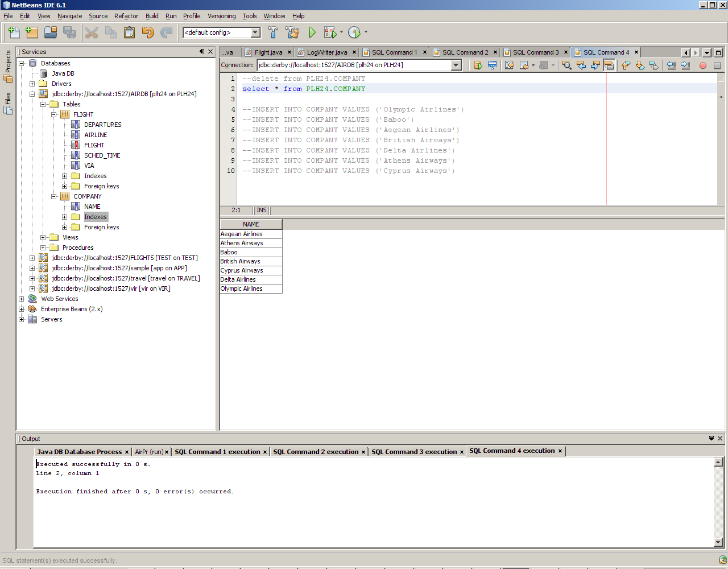Click Find Previous Occurrence icon
Viewport: 728px width, 569px height.
pos(581,65)
